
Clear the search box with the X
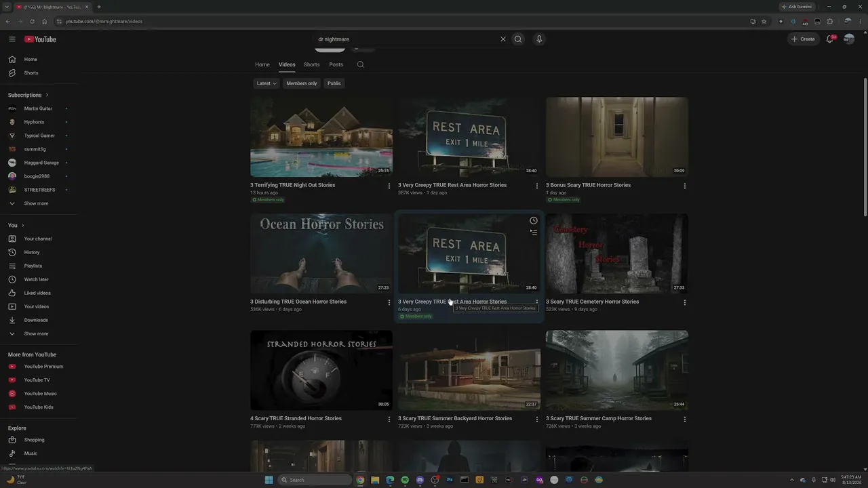click(x=503, y=39)
